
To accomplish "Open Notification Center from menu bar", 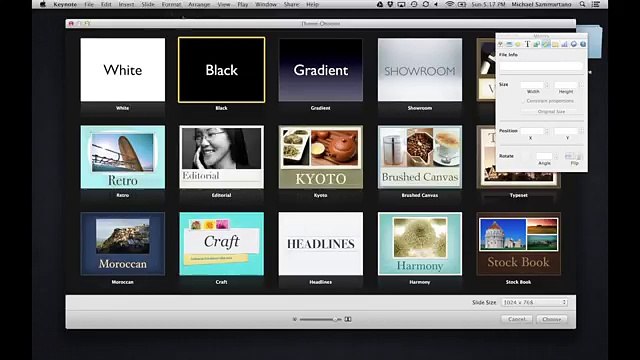I will (x=596, y=4).
